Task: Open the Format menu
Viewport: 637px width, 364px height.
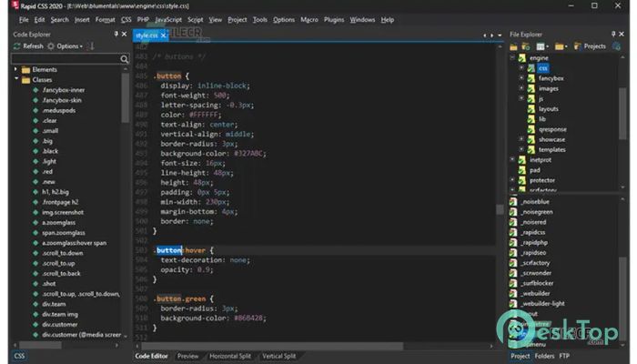Action: tap(106, 19)
